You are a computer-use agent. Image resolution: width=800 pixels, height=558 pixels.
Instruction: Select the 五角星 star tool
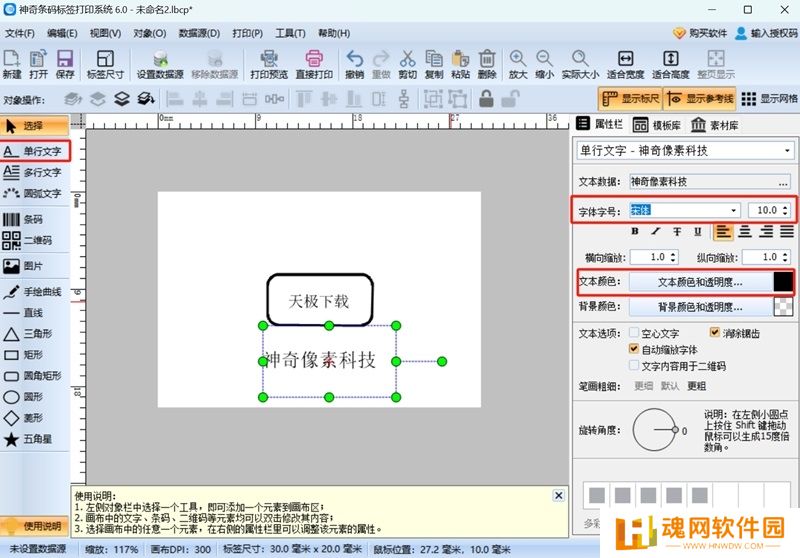35,439
